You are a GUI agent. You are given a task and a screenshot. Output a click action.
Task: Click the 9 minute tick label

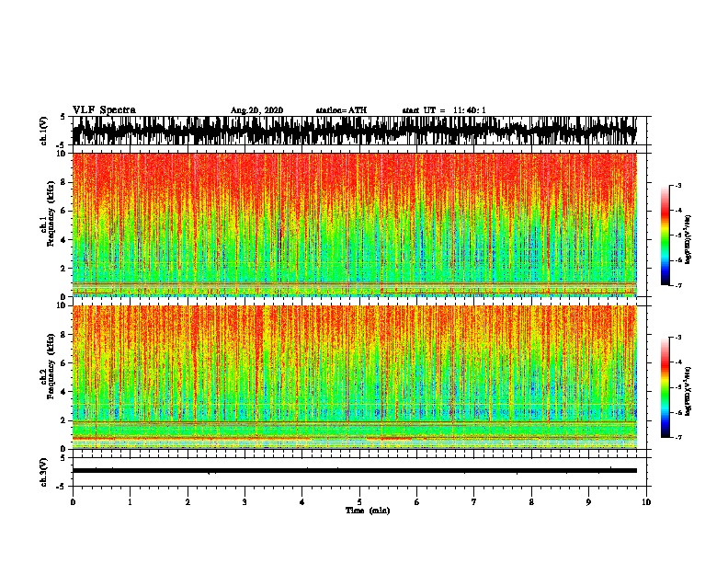pos(588,502)
